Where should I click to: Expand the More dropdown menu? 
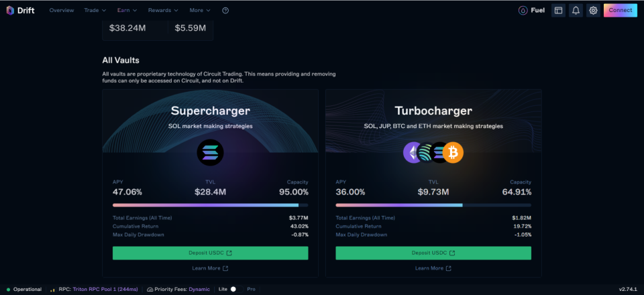pyautogui.click(x=200, y=10)
